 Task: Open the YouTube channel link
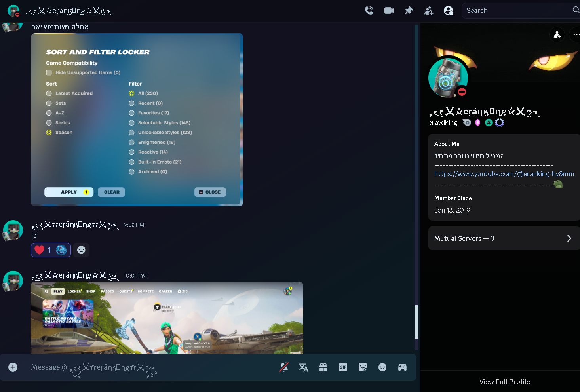pyautogui.click(x=504, y=174)
